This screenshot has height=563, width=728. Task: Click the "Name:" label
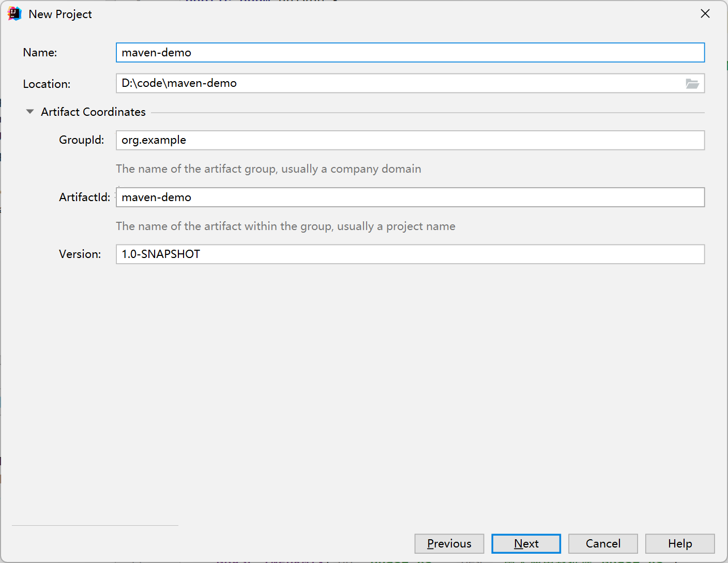click(40, 53)
